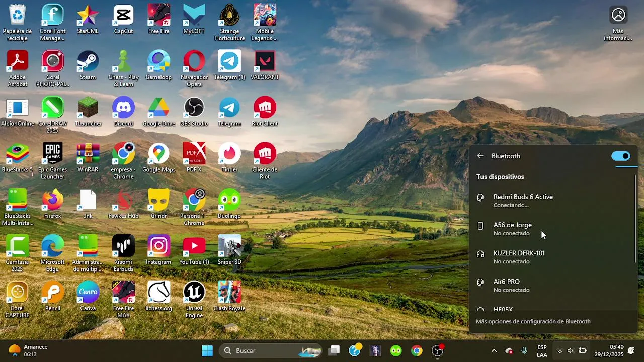Open the volume icon in system tray
Image resolution: width=644 pixels, height=362 pixels.
point(570,350)
